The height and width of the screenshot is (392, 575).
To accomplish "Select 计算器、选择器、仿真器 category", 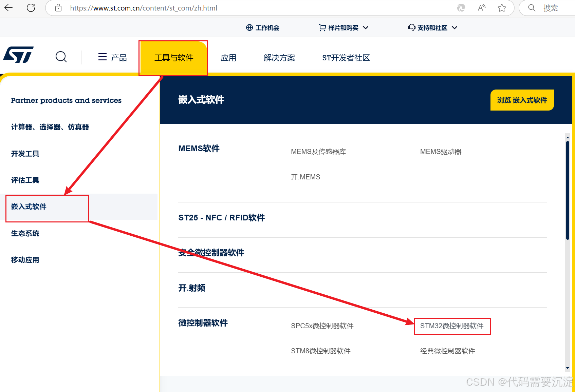I will pyautogui.click(x=50, y=127).
